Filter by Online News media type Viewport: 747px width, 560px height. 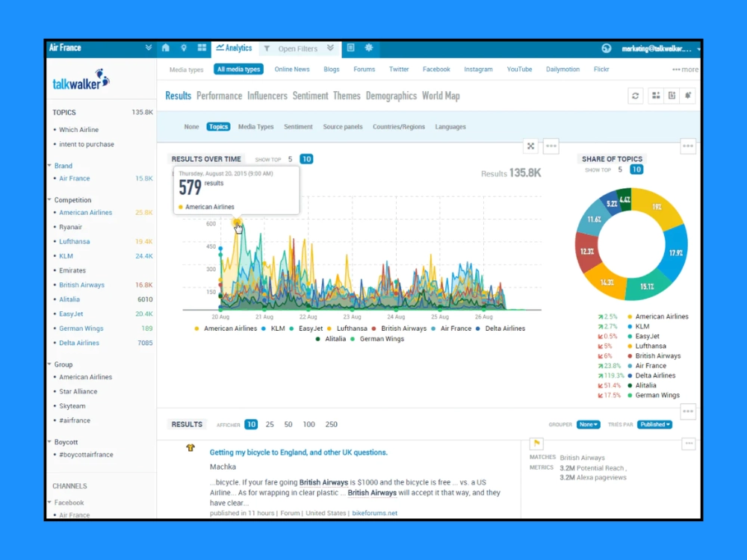[x=292, y=69]
